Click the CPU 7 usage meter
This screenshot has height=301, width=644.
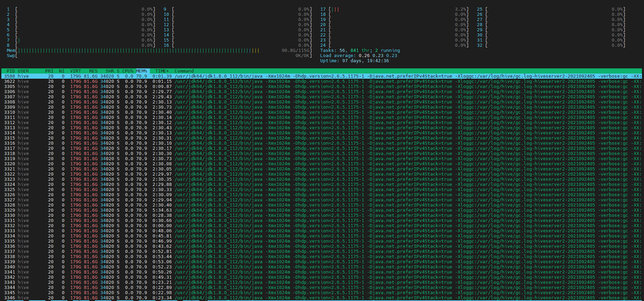pos(81,40)
